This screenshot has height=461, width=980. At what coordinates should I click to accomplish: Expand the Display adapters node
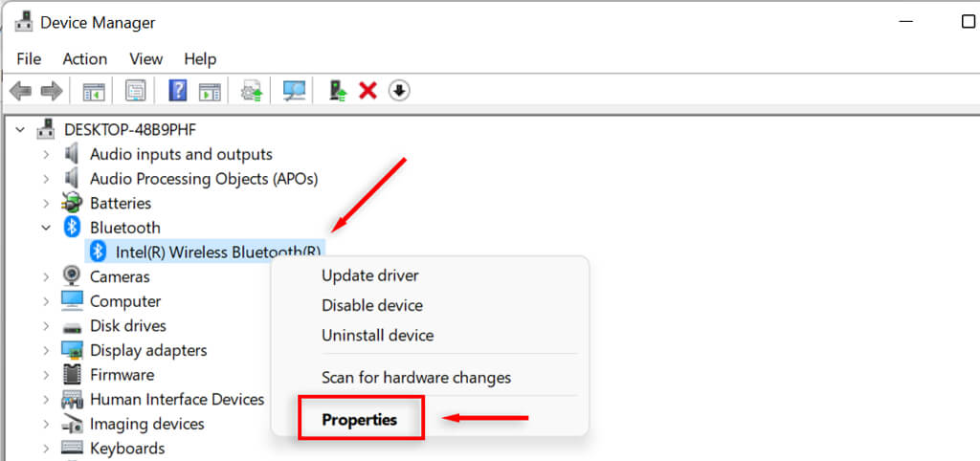click(46, 350)
